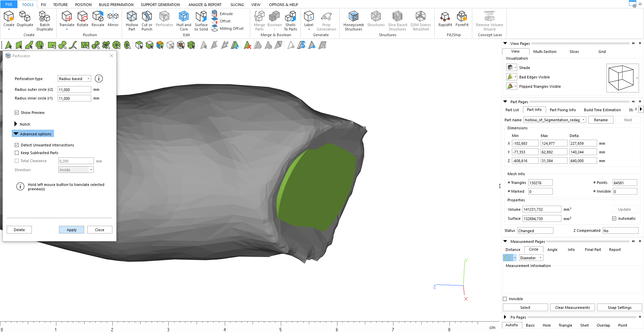Expand the Fix Pages panel
The height and width of the screenshot is (333, 644).
(505, 317)
